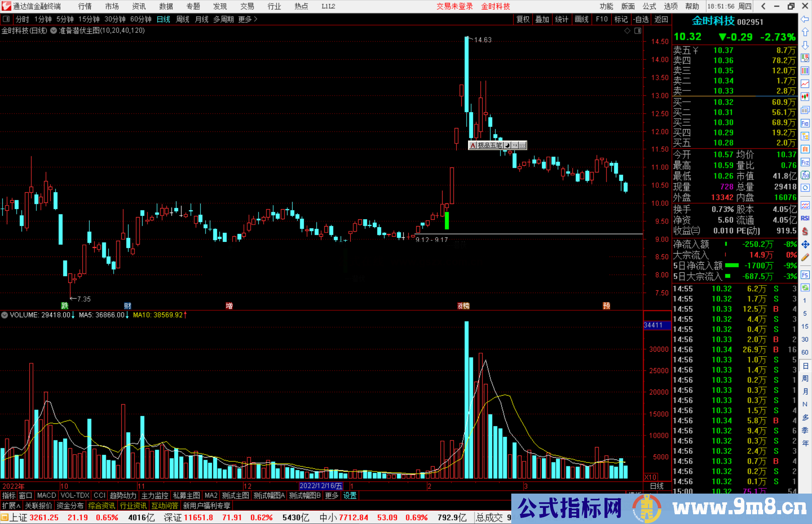Screen dimensions: 812x524
Task: Click the line trend chart sidebar icon
Action: 805,83
